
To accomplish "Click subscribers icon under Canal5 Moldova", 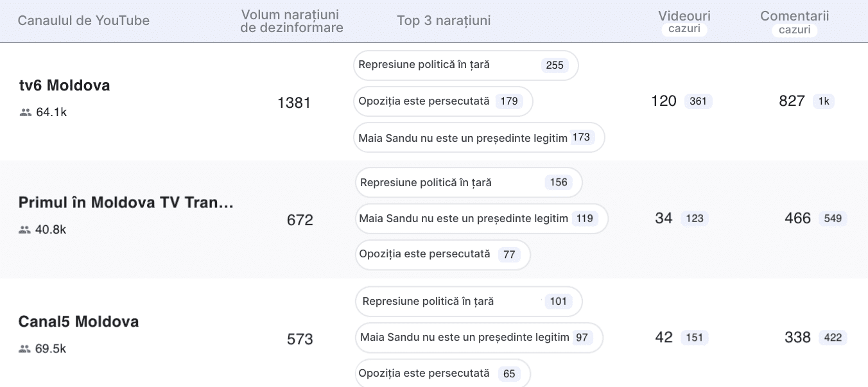I will (x=25, y=349).
